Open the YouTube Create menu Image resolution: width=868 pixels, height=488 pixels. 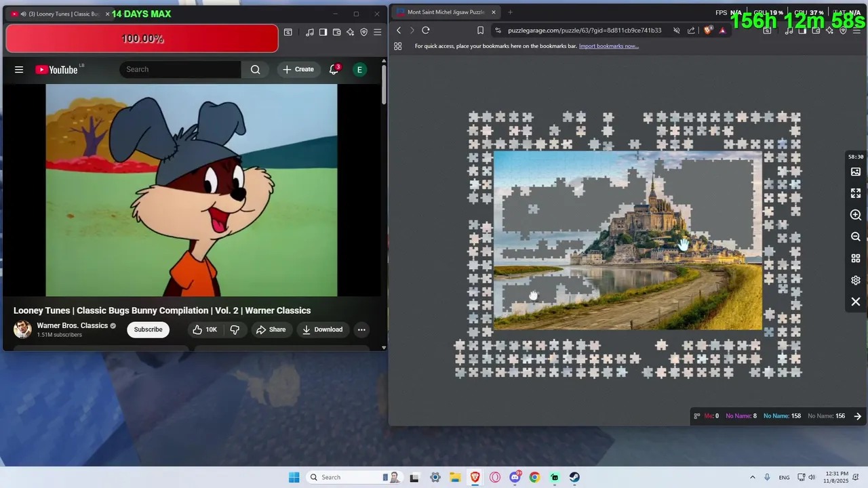[x=298, y=69]
